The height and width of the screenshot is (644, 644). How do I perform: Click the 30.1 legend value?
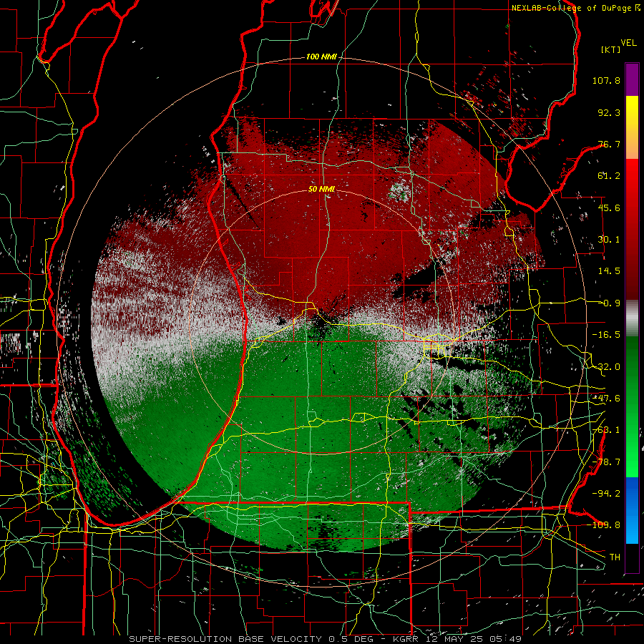point(609,240)
